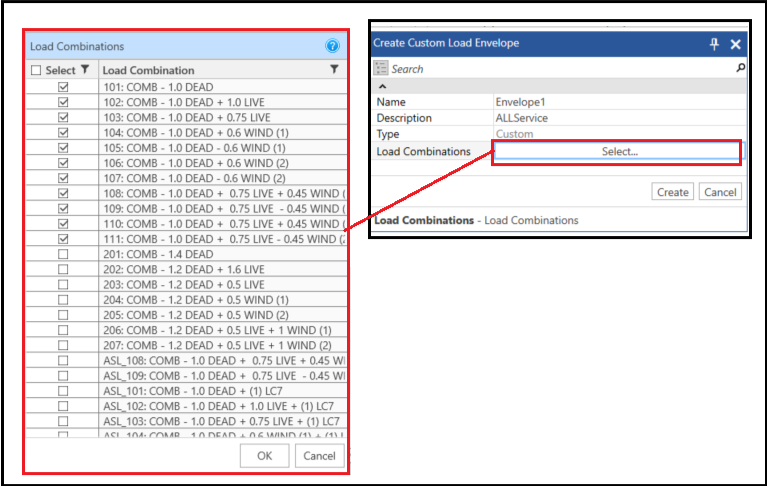This screenshot has width=767, height=486.
Task: Cancel the Create Custom Load Envelope panel
Action: pos(720,192)
